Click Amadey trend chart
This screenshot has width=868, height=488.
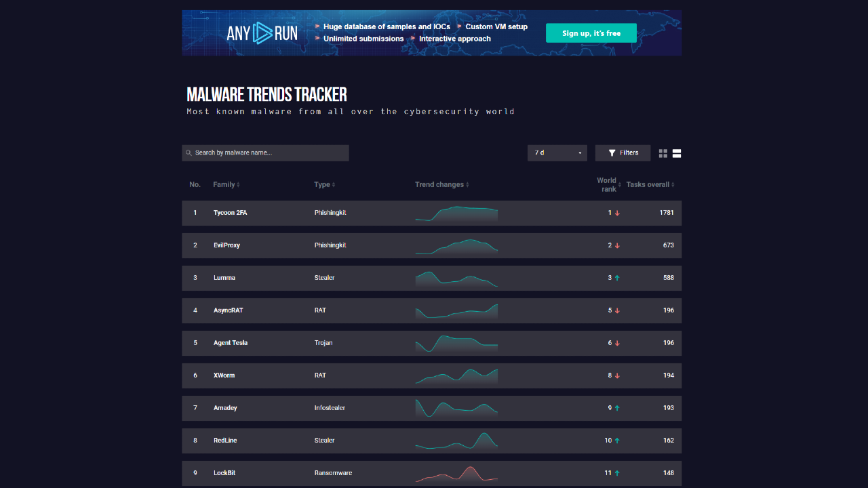click(x=456, y=409)
